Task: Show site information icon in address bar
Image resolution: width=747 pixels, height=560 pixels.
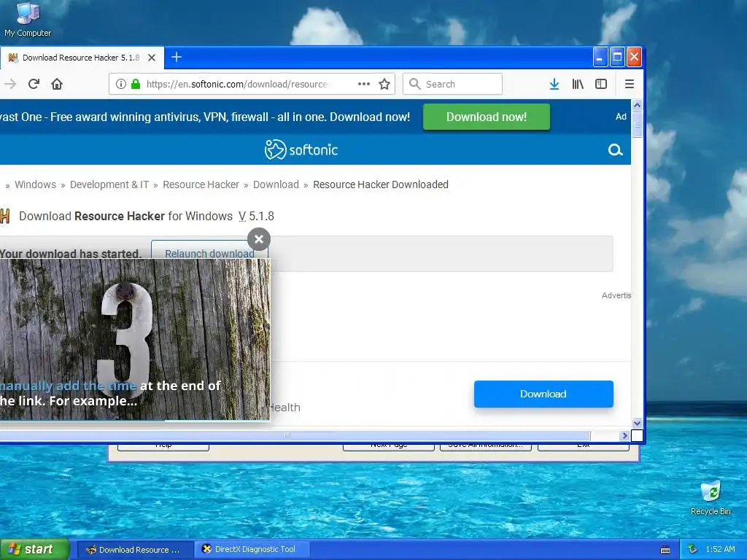Action: coord(121,85)
